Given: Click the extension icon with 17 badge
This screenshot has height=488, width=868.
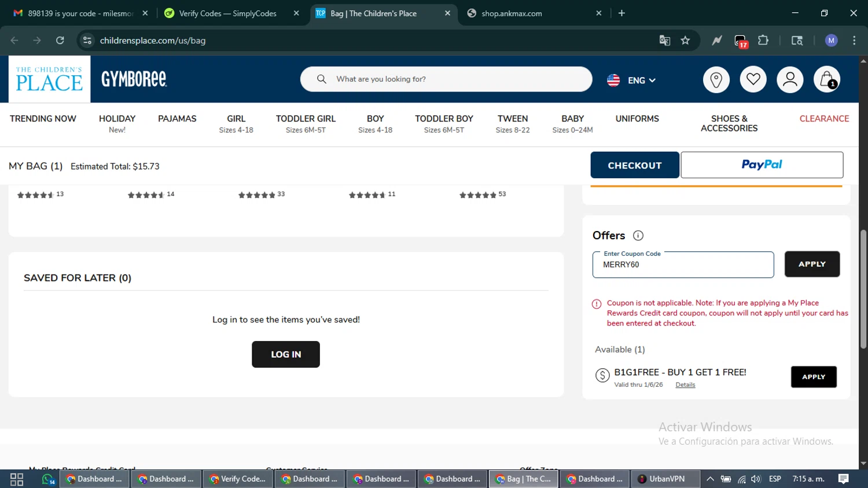Looking at the screenshot, I should 741,41.
